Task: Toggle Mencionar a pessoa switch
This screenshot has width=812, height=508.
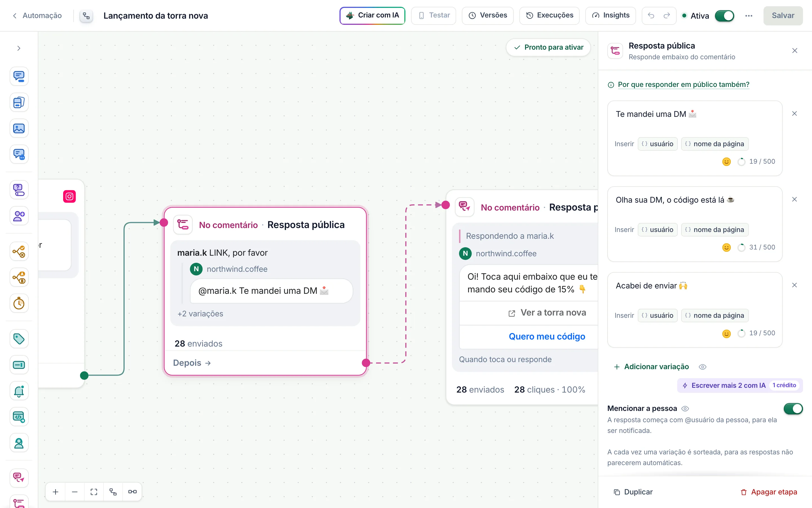Action: click(x=793, y=409)
